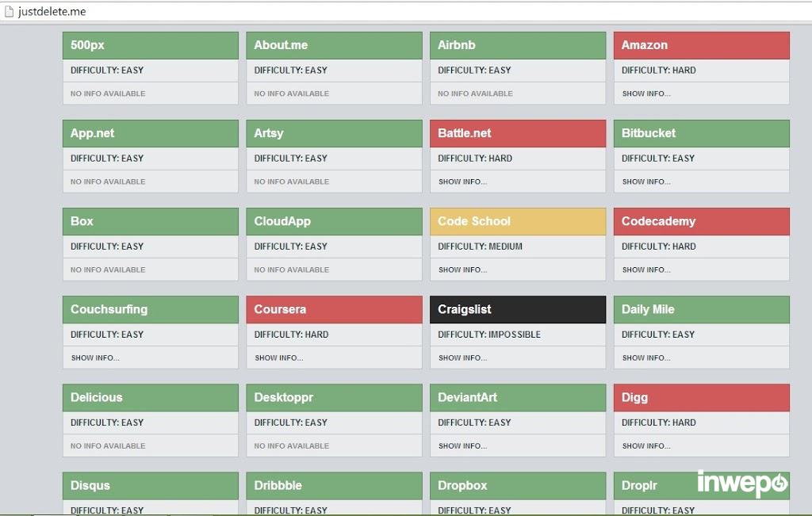The height and width of the screenshot is (516, 812).
Task: Open the Daily Mile card header
Action: pos(702,309)
